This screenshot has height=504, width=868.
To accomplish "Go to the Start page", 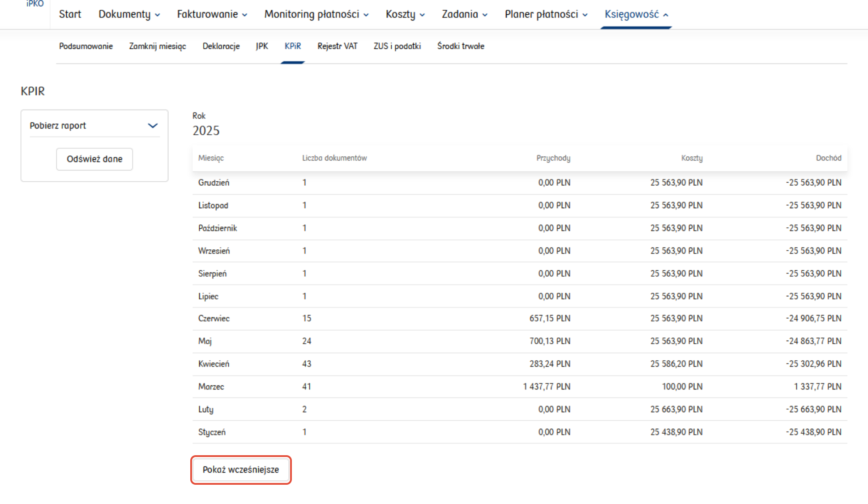I will pyautogui.click(x=70, y=14).
